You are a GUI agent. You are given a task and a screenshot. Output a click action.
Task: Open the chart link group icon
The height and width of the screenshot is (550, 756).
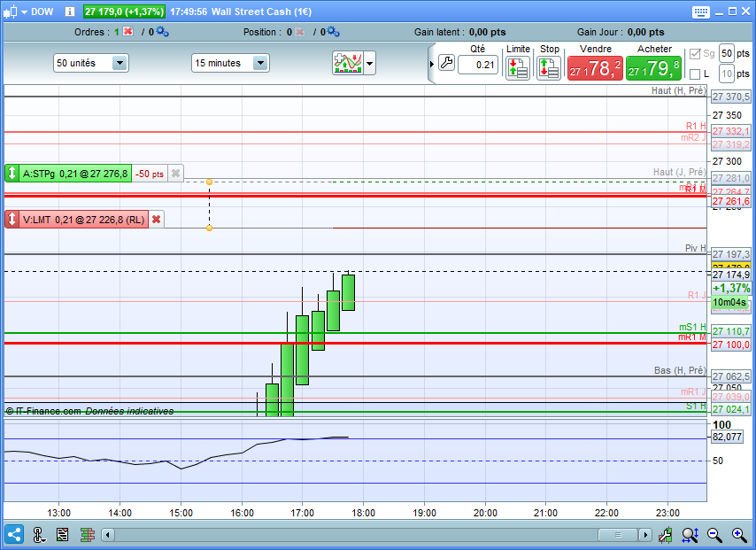coord(39,535)
